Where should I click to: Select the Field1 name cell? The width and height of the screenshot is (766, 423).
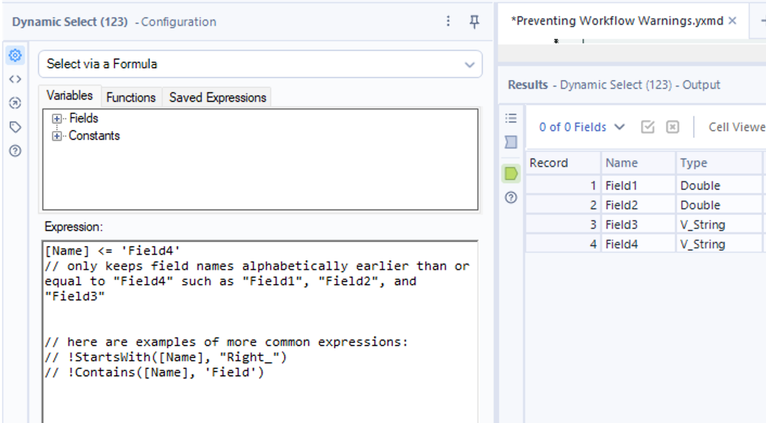[639, 186]
